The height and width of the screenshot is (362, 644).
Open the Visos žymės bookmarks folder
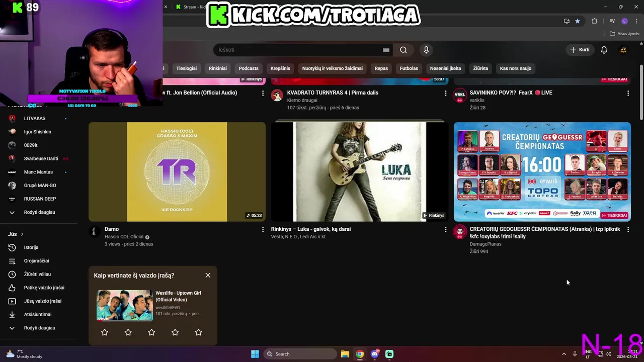pos(624,34)
